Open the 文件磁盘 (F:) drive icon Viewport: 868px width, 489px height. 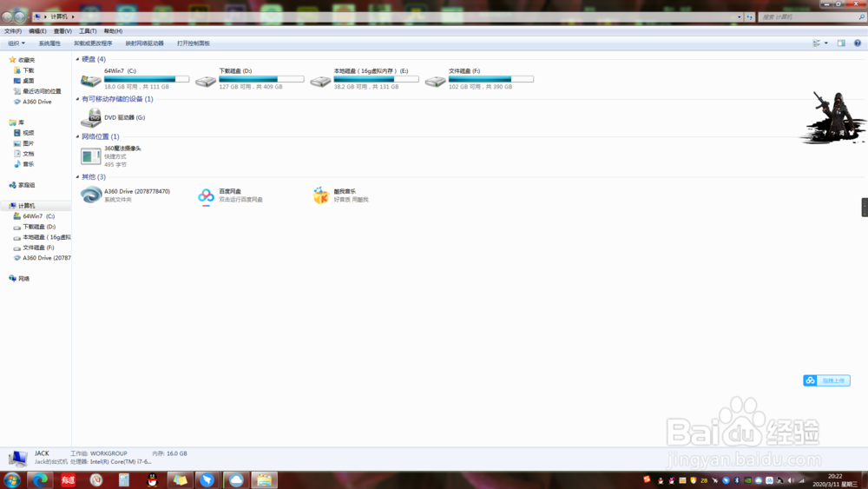click(x=435, y=82)
